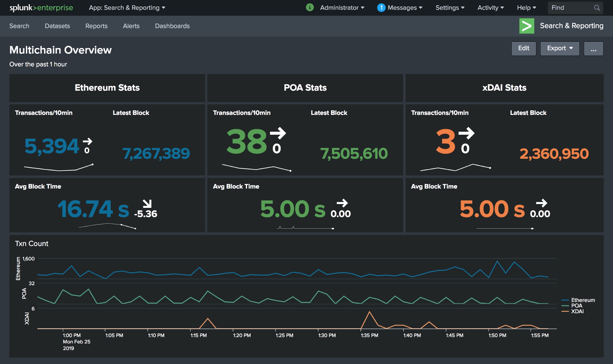Viewport: 613px width, 364px height.
Task: Click the 1,600 Ethereum axis label
Action: coord(29,259)
